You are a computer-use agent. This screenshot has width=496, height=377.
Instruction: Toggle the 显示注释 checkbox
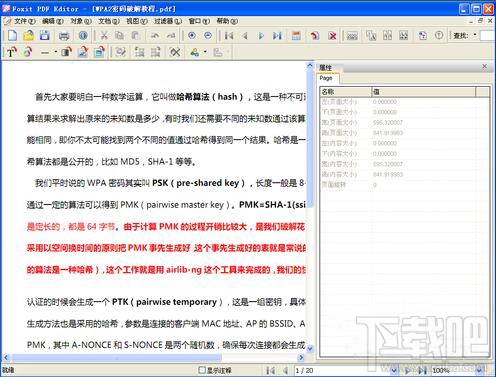202,370
